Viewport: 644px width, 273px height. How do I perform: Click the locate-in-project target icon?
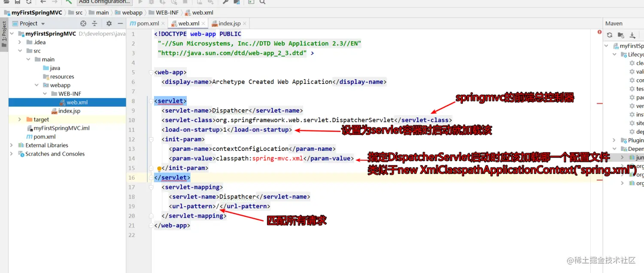pyautogui.click(x=83, y=24)
